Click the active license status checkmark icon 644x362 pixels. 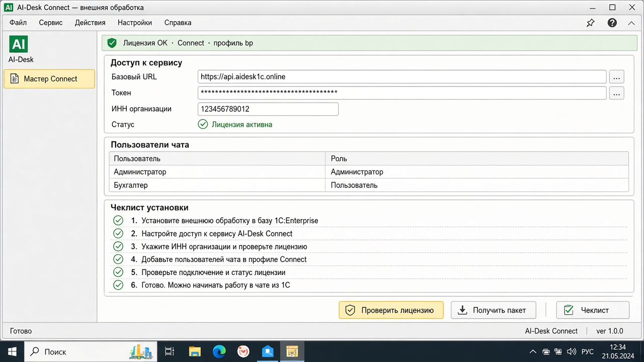[203, 124]
